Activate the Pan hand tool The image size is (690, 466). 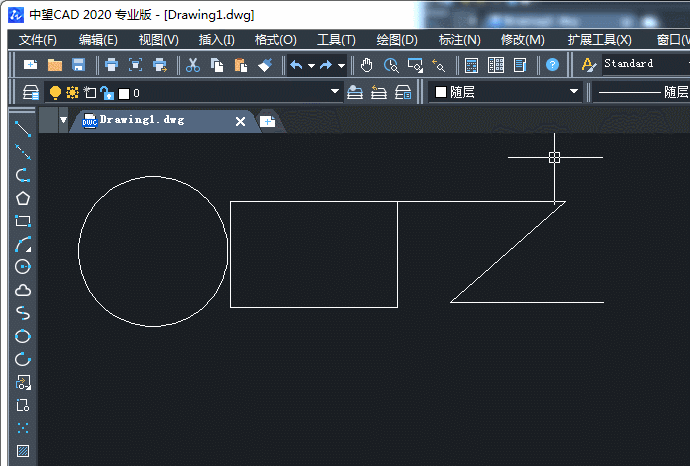pos(367,65)
